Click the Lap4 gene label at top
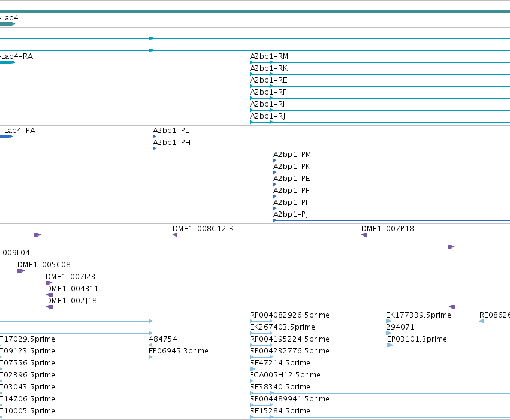 coord(9,18)
